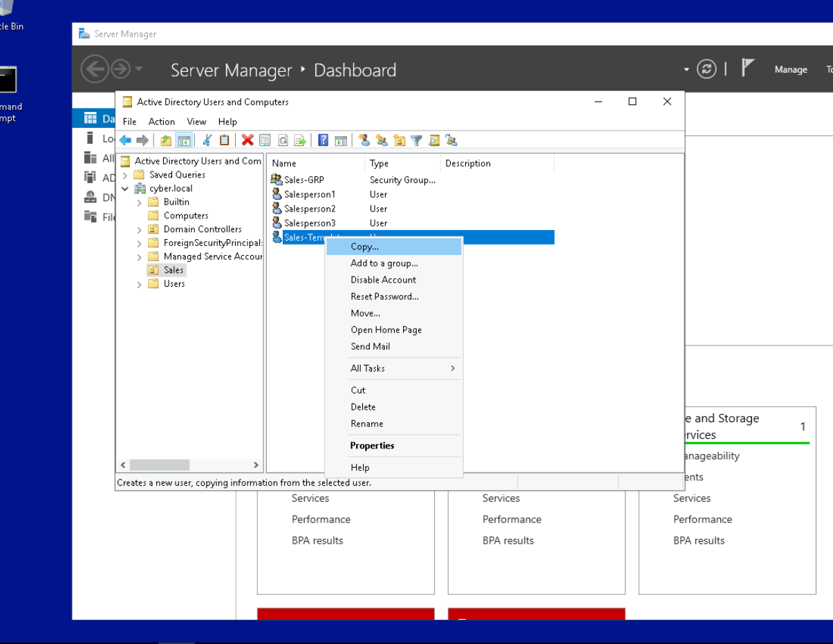The image size is (833, 644).
Task: Select Rename in the context menu
Action: tap(393, 424)
